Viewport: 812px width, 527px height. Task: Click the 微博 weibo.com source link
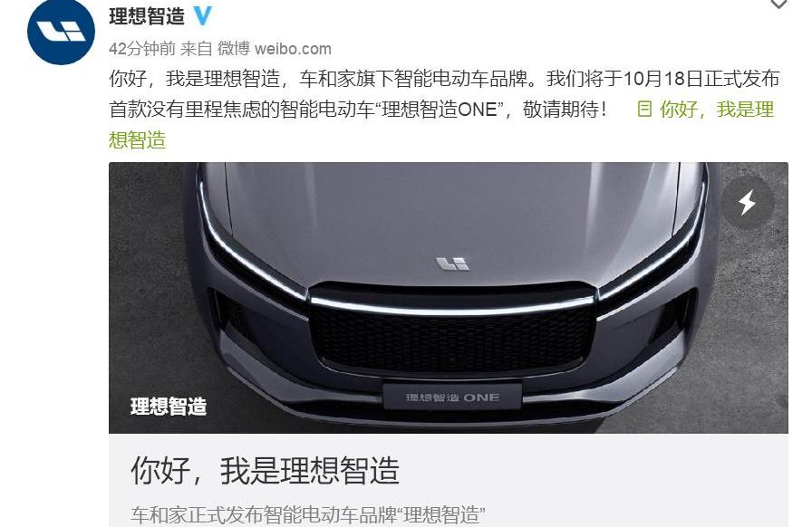point(274,49)
